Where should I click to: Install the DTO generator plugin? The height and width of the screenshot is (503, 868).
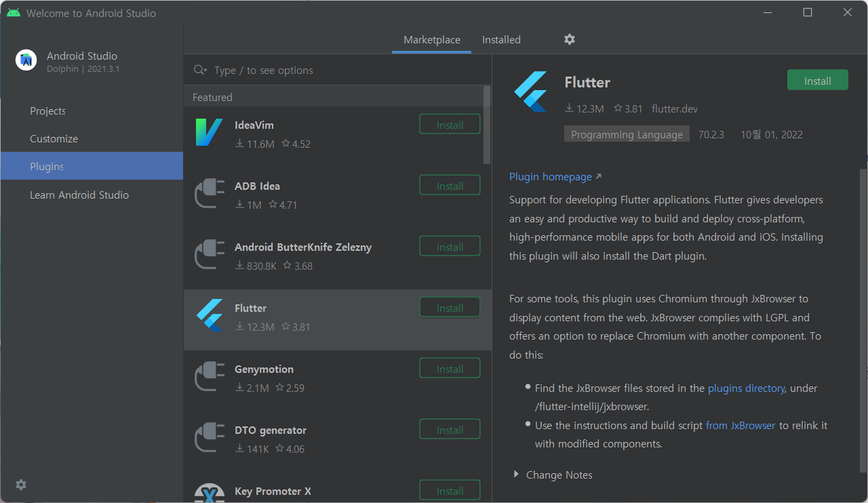tap(450, 430)
